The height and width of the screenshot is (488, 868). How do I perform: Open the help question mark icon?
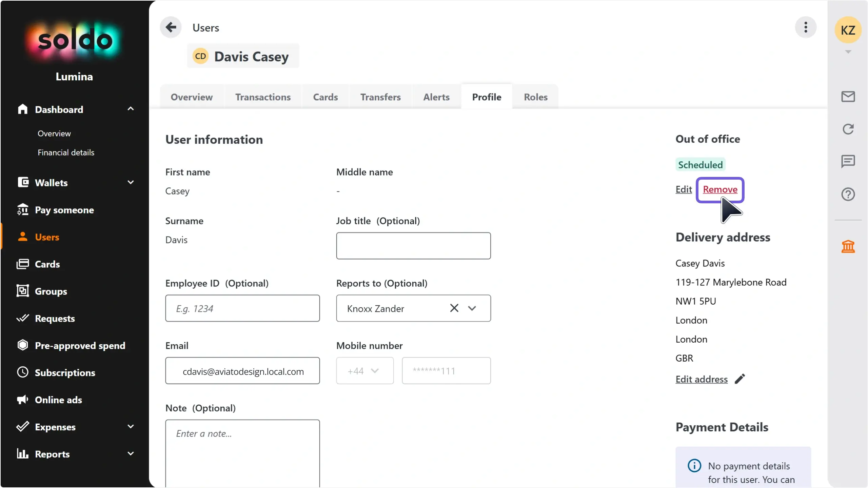click(848, 194)
